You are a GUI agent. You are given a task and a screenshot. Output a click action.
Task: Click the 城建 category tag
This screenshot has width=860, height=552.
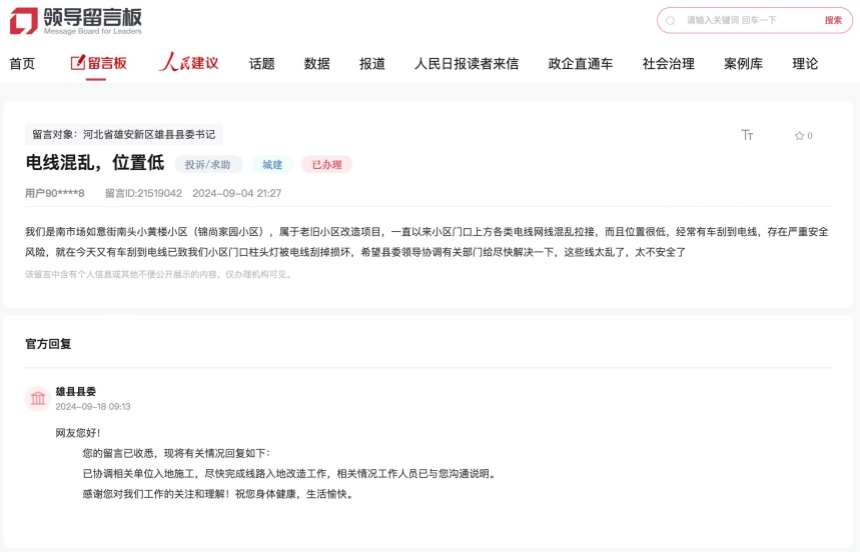(272, 164)
